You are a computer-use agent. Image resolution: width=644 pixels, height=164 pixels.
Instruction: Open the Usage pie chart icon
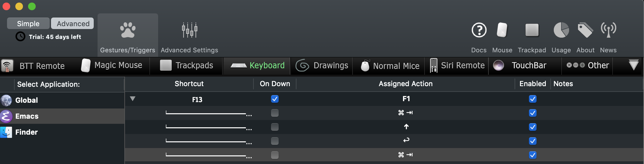coord(561,31)
